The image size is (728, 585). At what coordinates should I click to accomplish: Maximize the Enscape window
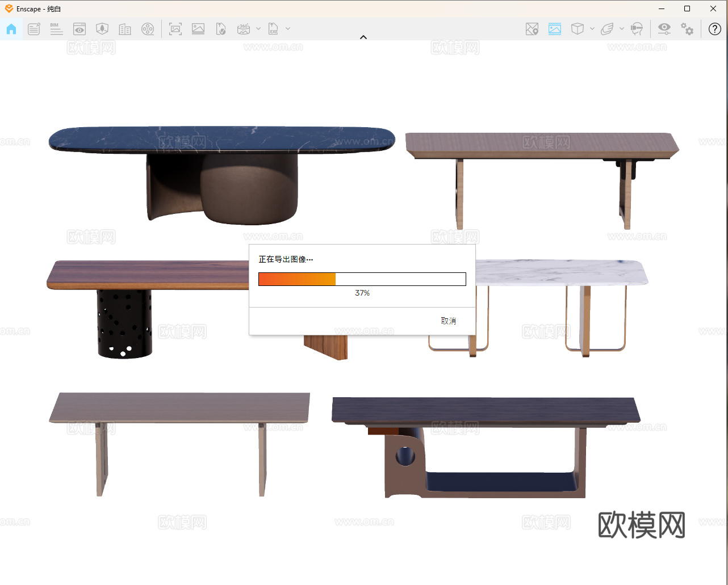tap(687, 9)
